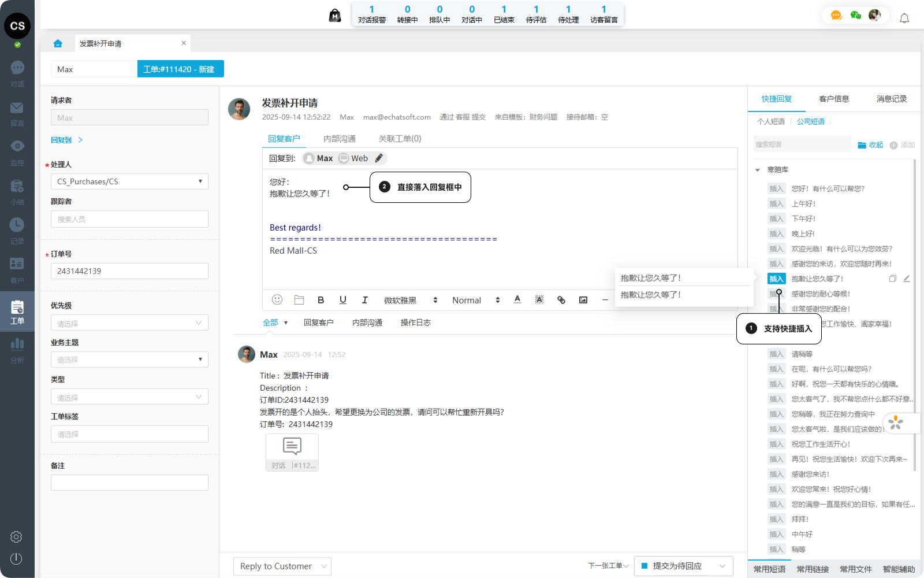This screenshot has width=924, height=578.
Task: Expand the 优先级 priority dropdown
Action: 129,323
